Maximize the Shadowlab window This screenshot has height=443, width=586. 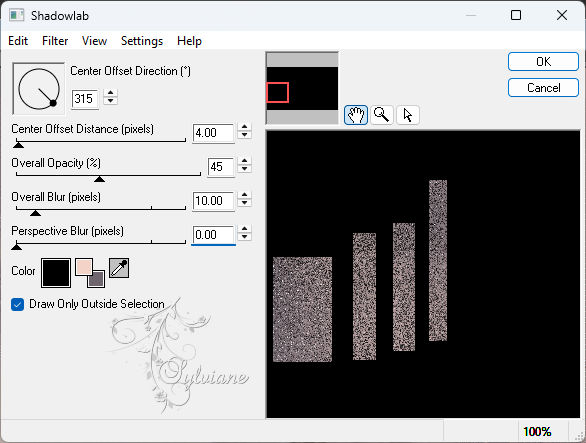point(516,15)
